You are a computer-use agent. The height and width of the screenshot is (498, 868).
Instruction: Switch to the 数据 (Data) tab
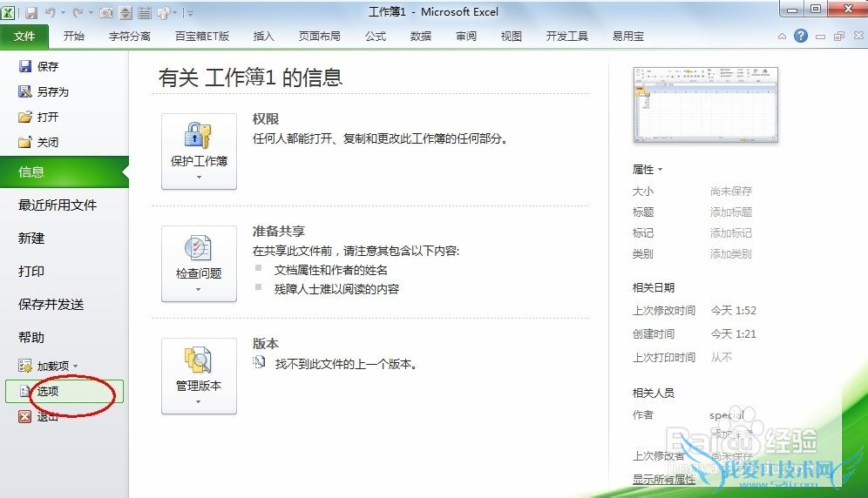tap(421, 37)
